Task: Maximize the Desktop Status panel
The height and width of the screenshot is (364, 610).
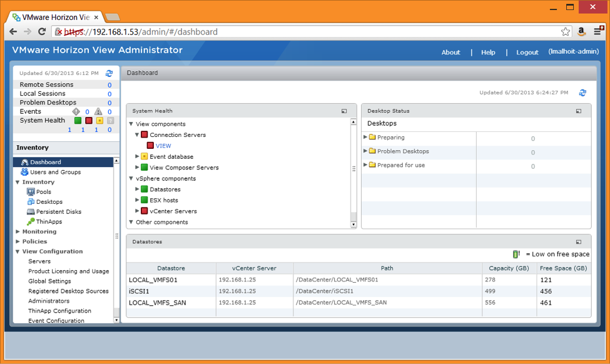Action: coord(579,111)
